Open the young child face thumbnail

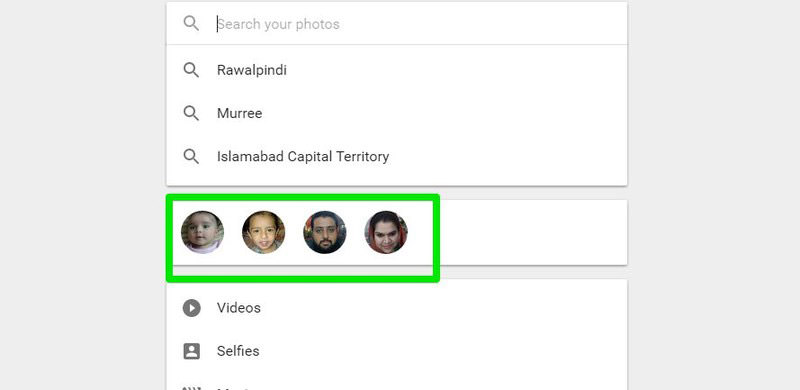pos(264,232)
